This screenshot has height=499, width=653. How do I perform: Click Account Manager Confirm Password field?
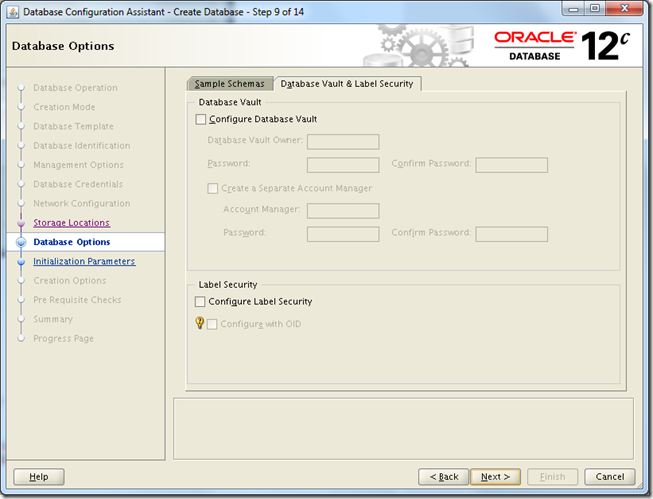tap(511, 234)
